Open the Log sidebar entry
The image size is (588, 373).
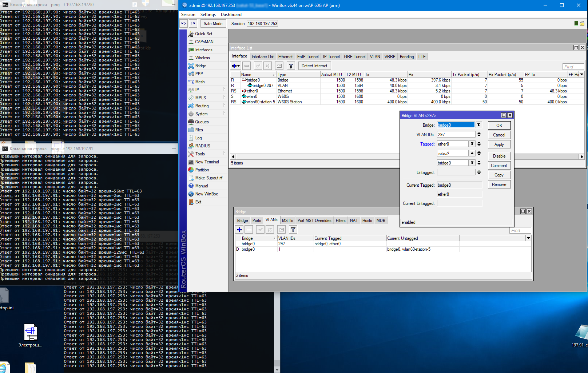coord(198,138)
